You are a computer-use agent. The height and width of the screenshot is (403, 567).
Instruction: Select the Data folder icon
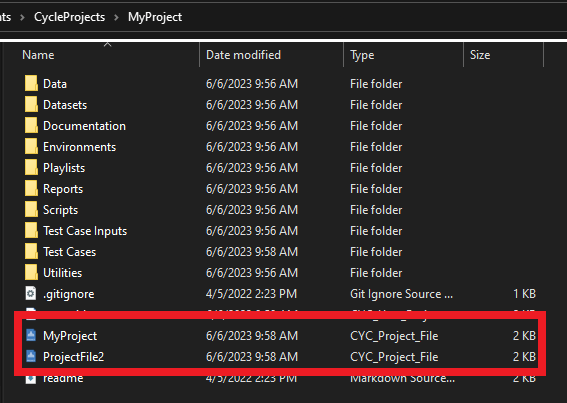31,84
